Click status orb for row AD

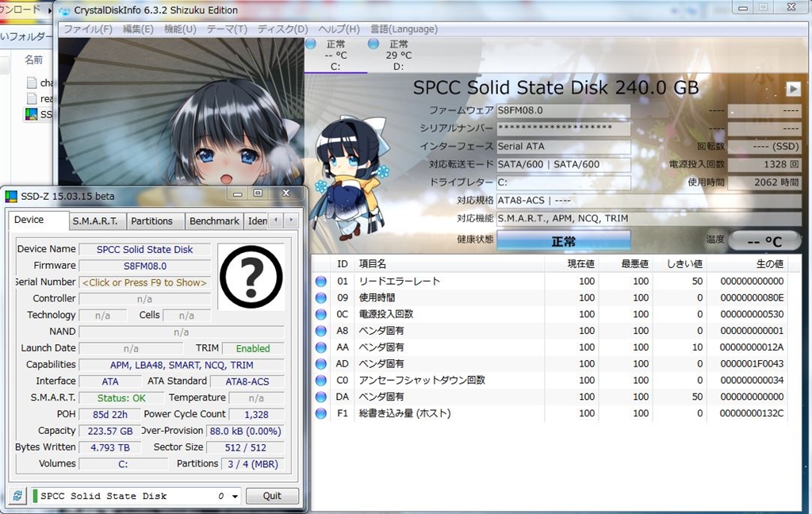click(x=321, y=364)
